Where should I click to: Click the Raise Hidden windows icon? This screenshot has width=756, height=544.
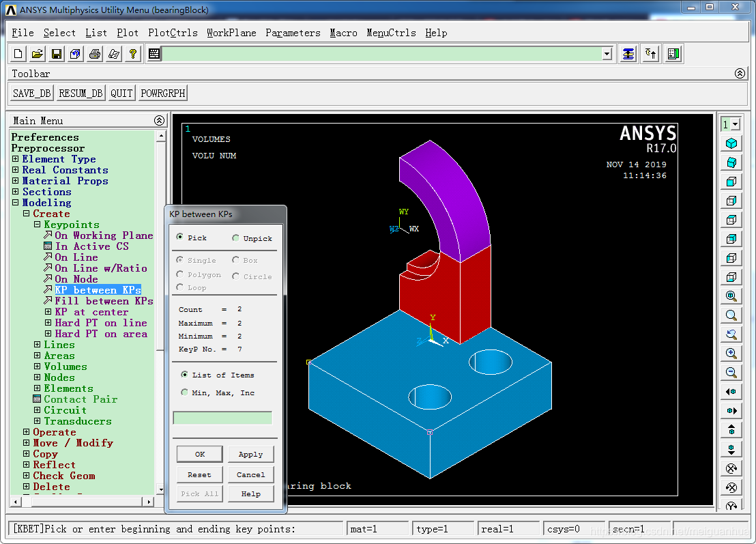628,54
